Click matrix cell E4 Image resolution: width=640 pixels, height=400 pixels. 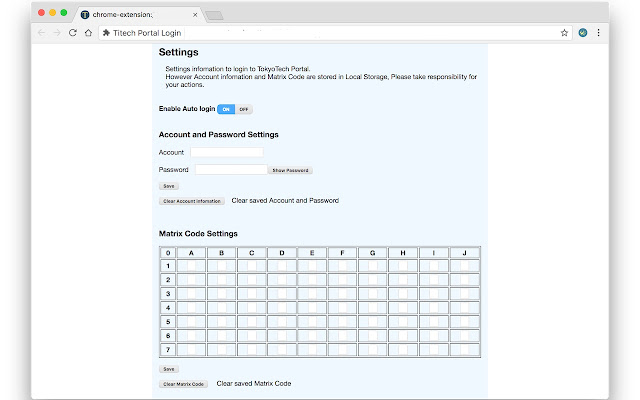[312, 308]
